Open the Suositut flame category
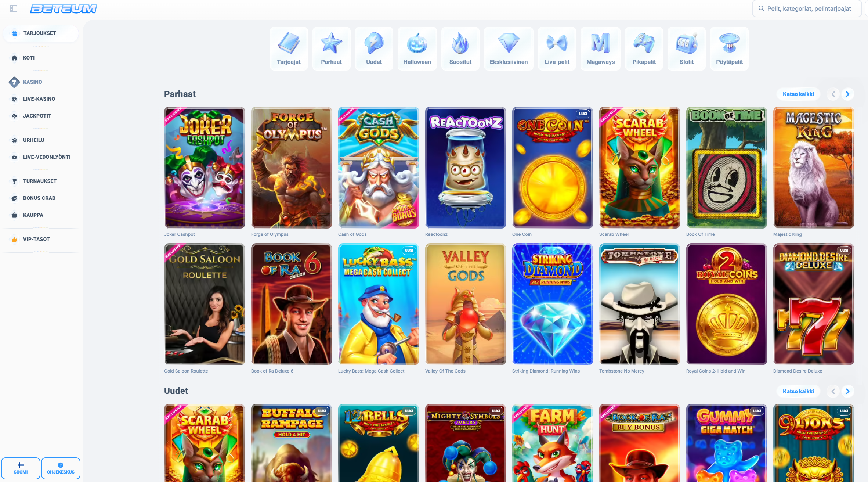 click(460, 48)
